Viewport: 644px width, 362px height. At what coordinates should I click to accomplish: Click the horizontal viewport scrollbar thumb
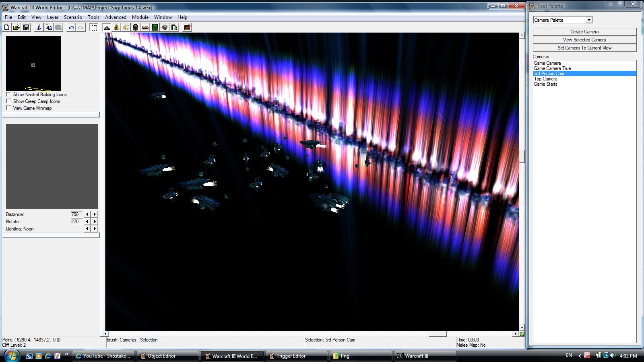pos(438,334)
